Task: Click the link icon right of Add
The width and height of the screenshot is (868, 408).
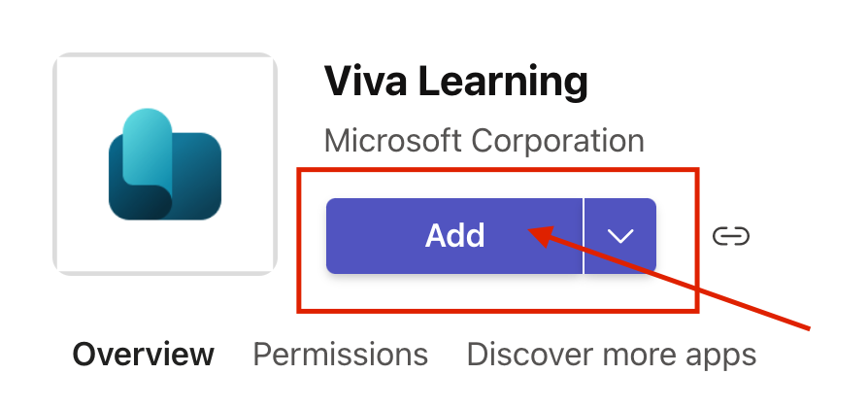Action: point(731,236)
